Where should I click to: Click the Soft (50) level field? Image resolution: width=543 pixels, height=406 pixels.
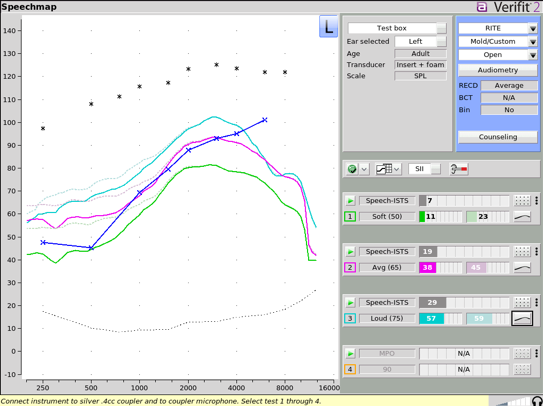pos(387,217)
